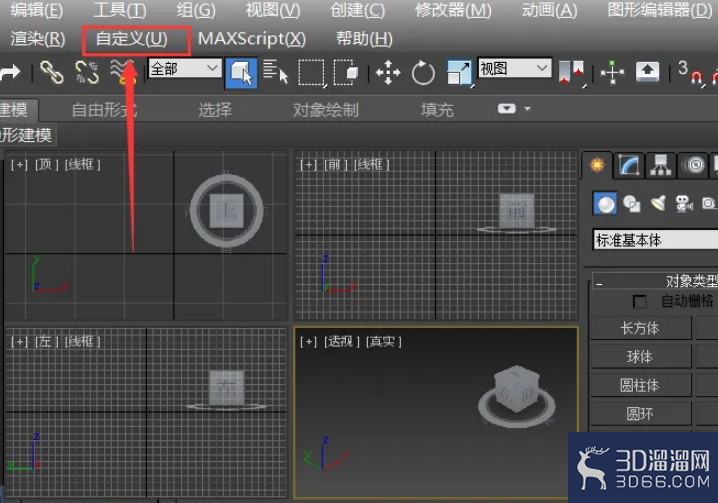Select the Helpers category icon

point(709,203)
